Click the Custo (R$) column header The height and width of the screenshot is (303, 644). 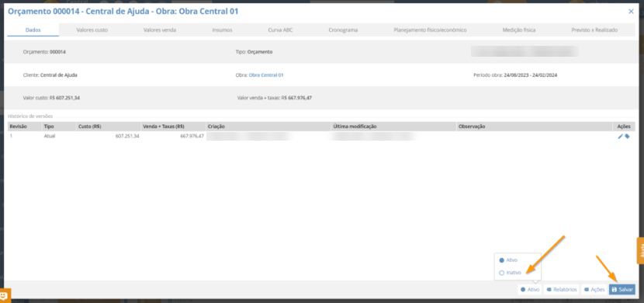pos(109,127)
